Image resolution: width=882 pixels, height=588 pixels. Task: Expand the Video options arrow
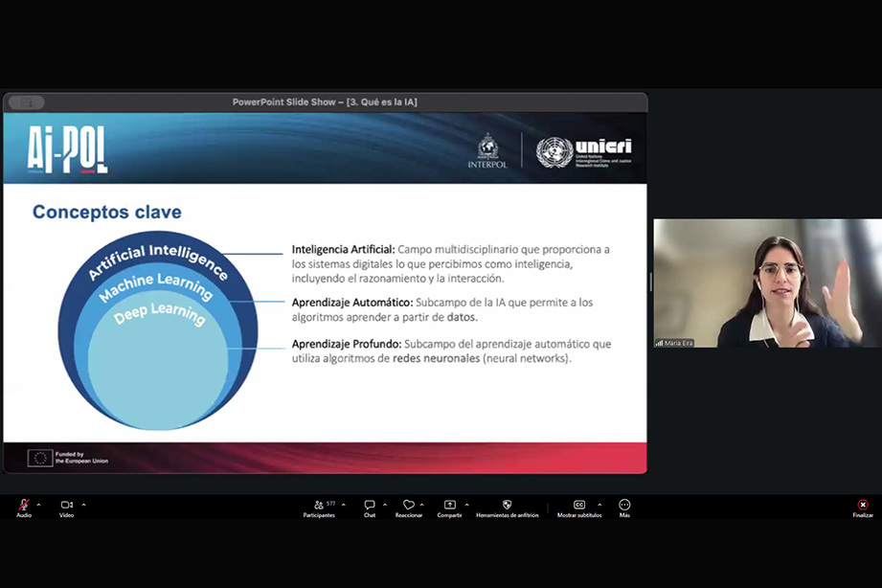[x=83, y=505]
